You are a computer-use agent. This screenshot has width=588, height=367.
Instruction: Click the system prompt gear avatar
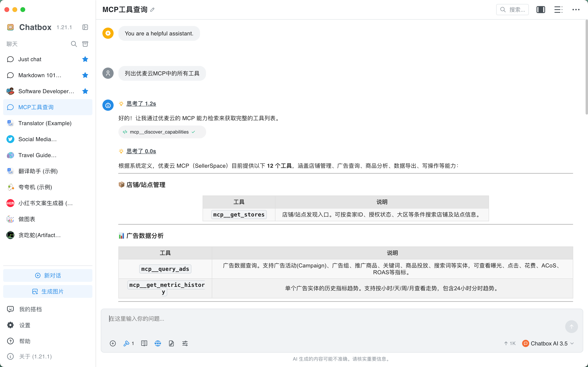point(108,33)
